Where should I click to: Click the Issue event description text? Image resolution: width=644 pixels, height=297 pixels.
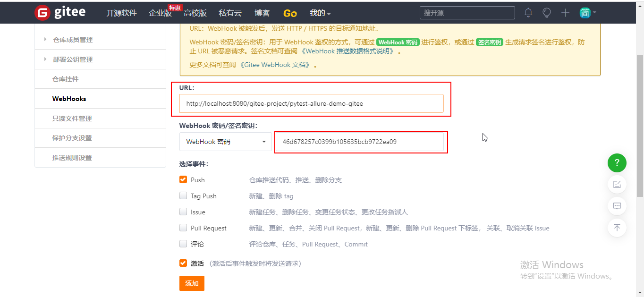pos(328,212)
